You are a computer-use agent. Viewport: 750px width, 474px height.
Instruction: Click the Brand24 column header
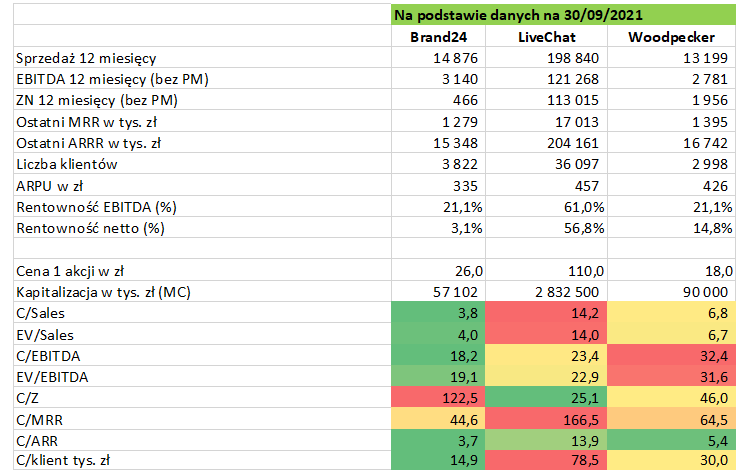[438, 37]
